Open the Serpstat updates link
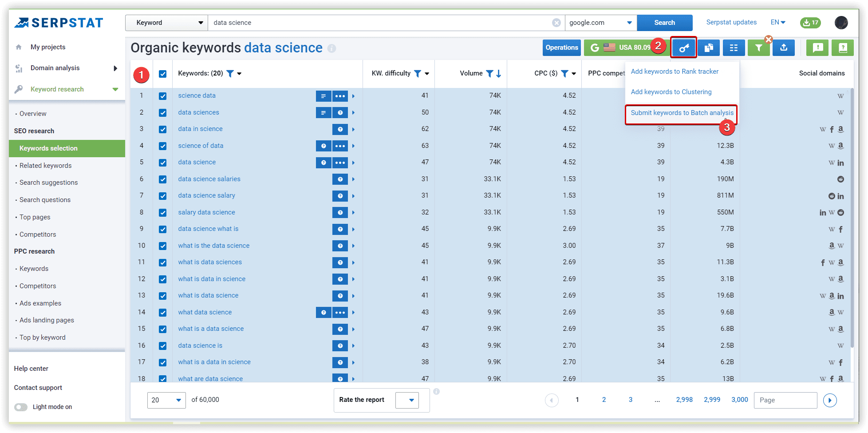 (x=731, y=22)
